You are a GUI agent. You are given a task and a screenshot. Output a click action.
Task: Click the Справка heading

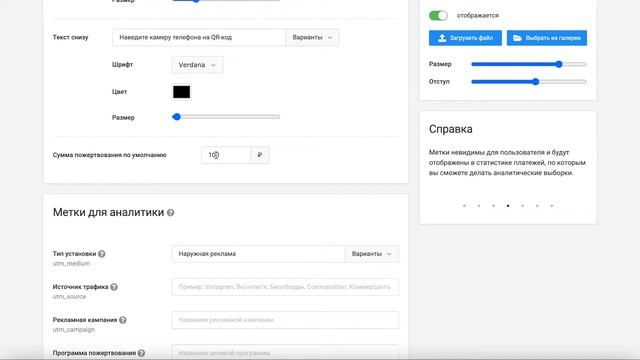tap(451, 129)
